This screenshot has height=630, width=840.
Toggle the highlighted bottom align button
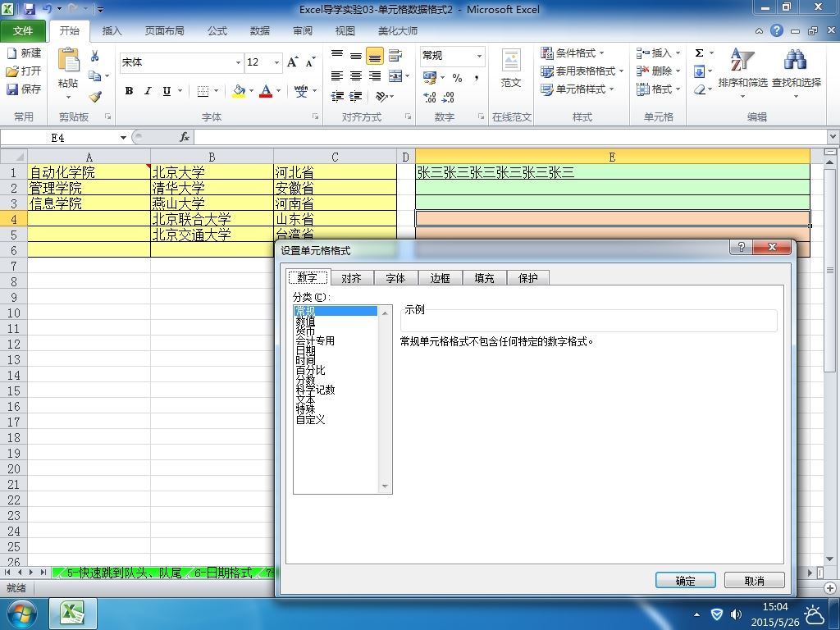point(374,55)
